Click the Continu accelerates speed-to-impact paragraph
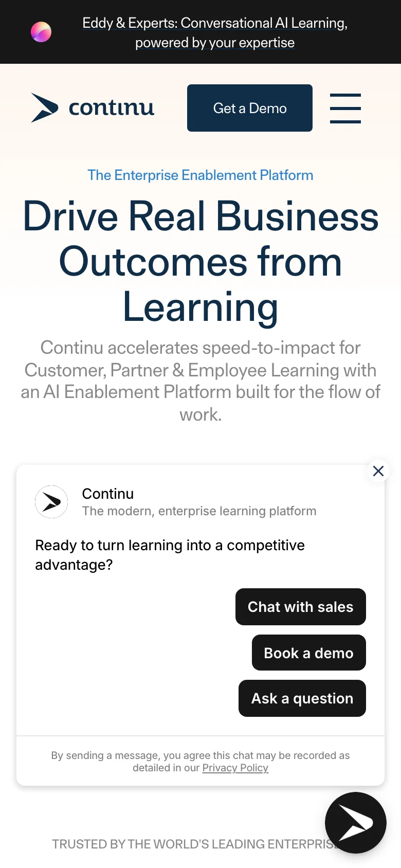 click(x=200, y=381)
